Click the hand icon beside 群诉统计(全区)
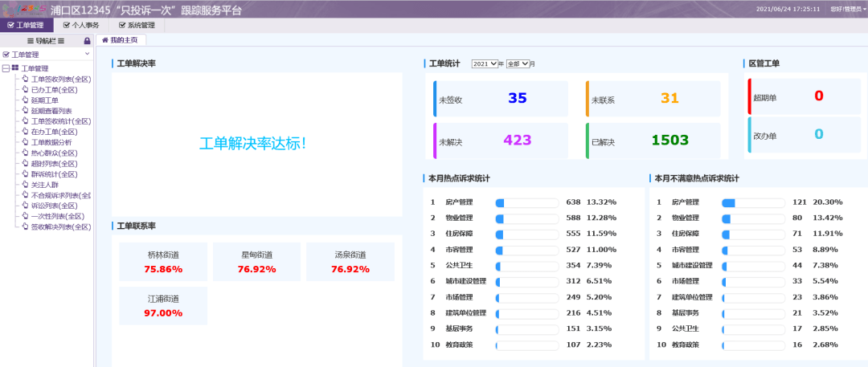868x367 pixels. coord(25,173)
